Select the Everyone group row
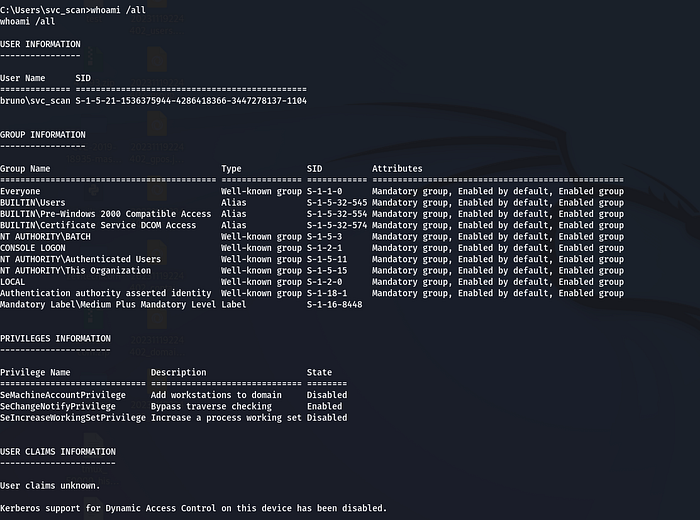 pos(21,191)
